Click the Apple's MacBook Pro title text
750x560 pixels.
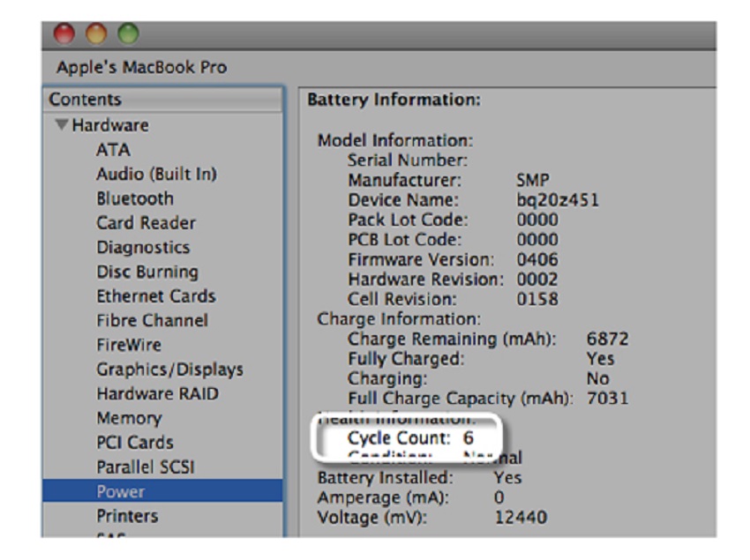[x=141, y=67]
